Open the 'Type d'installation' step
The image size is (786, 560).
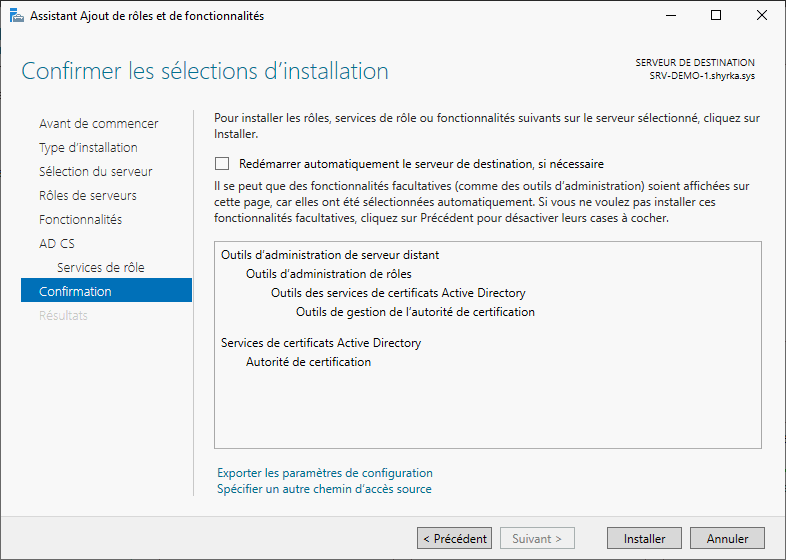click(88, 148)
